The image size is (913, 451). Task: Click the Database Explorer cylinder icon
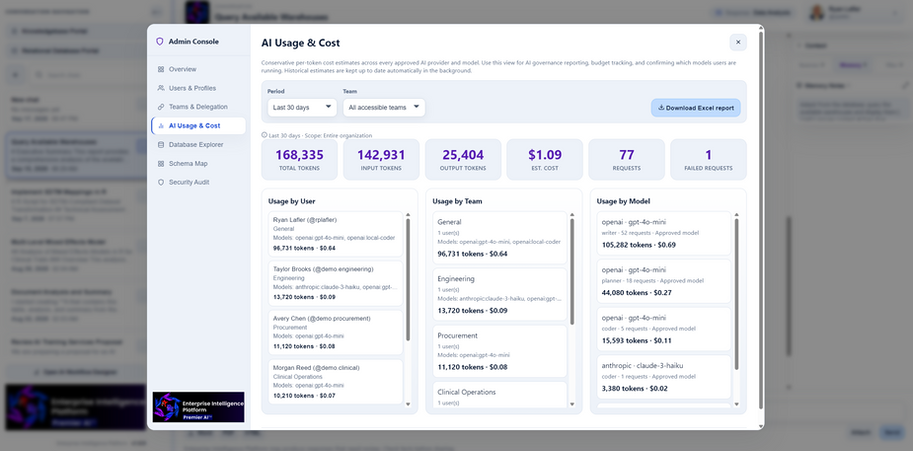click(x=161, y=144)
